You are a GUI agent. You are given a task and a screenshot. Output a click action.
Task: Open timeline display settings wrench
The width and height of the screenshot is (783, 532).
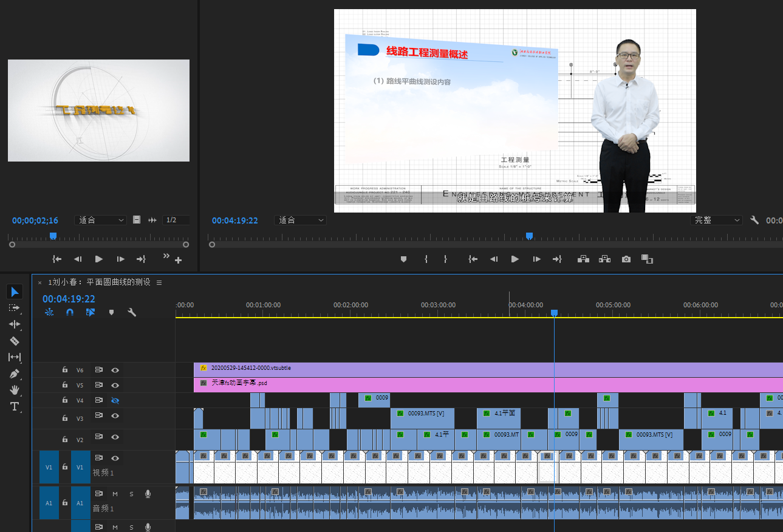[131, 312]
